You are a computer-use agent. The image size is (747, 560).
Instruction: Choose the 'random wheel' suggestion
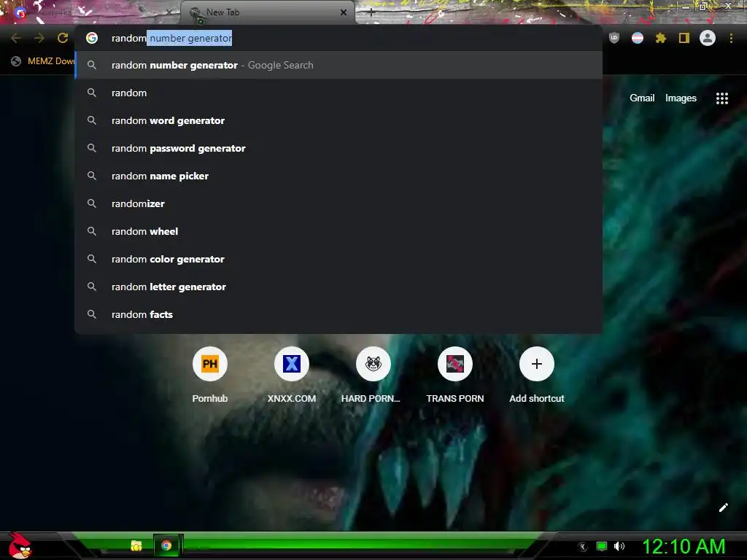(338, 231)
